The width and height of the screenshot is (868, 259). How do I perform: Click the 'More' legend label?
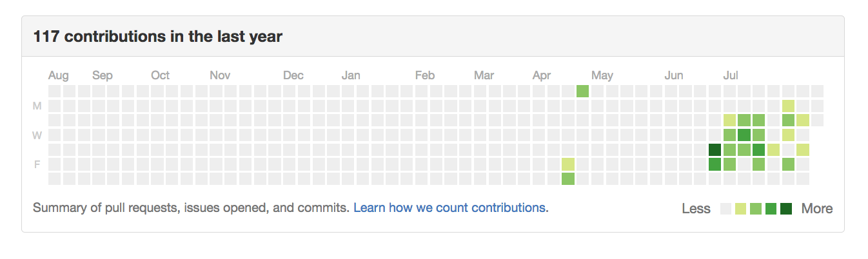817,209
